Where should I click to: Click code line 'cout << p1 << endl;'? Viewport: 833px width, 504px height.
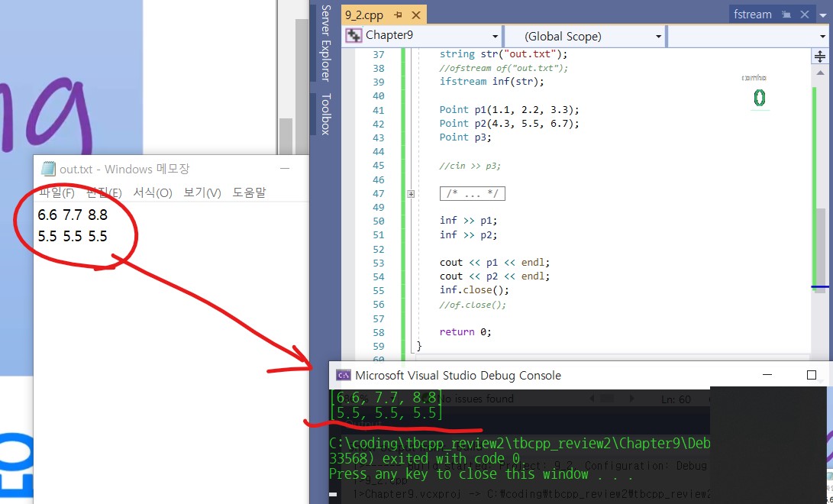(x=495, y=263)
